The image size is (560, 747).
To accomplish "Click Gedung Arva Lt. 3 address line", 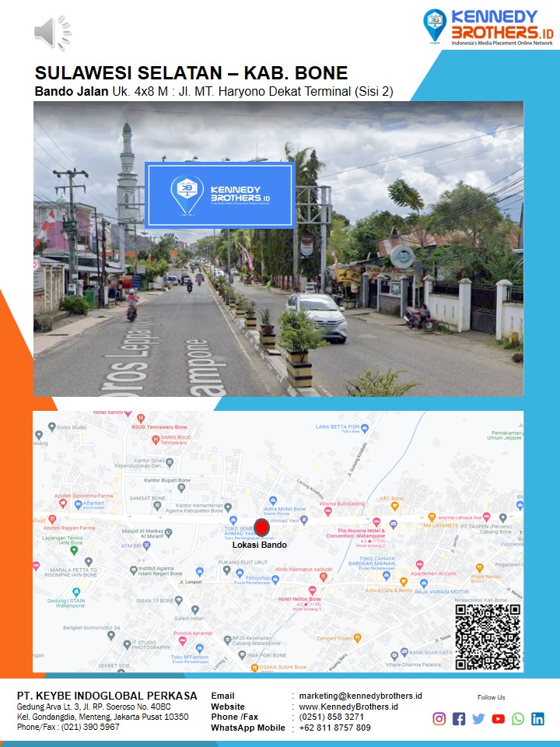I will click(94, 707).
